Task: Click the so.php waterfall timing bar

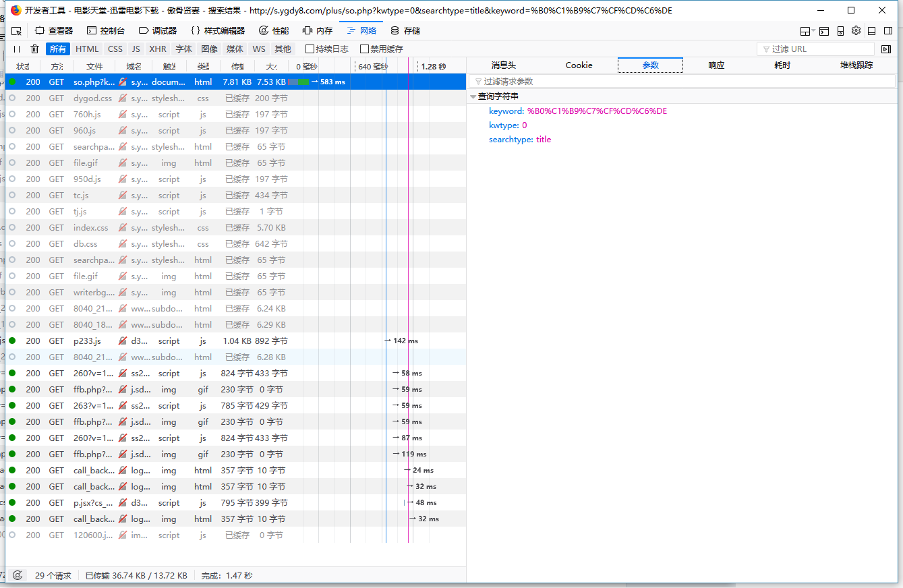Action: click(299, 82)
